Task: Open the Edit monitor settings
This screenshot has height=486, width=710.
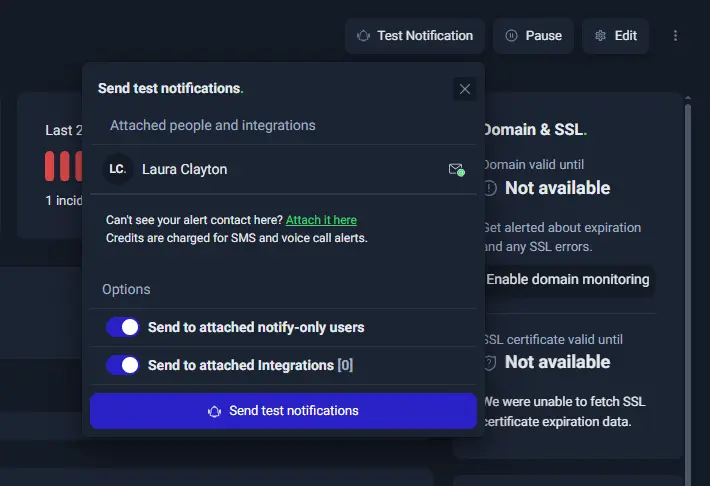Action: (x=615, y=36)
